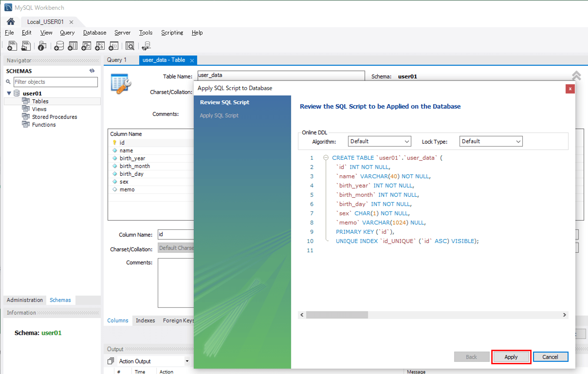Click the new SQL tab toolbar icon
This screenshot has height=374, width=588.
click(13, 46)
